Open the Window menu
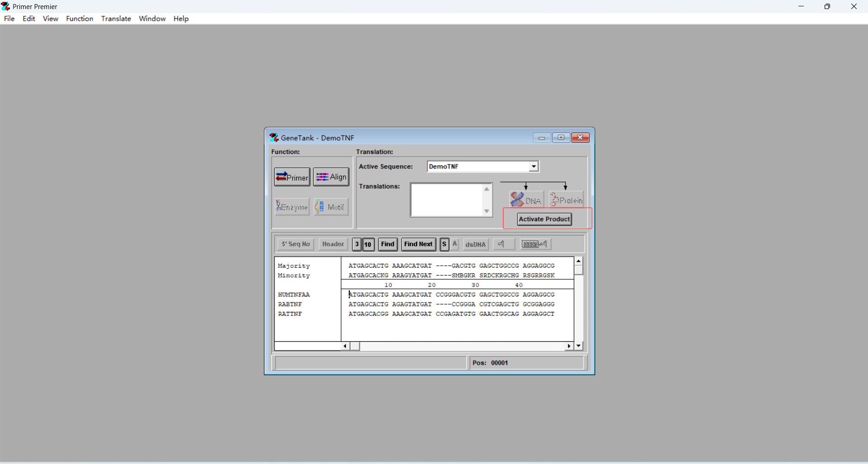This screenshot has height=464, width=868. tap(152, 19)
